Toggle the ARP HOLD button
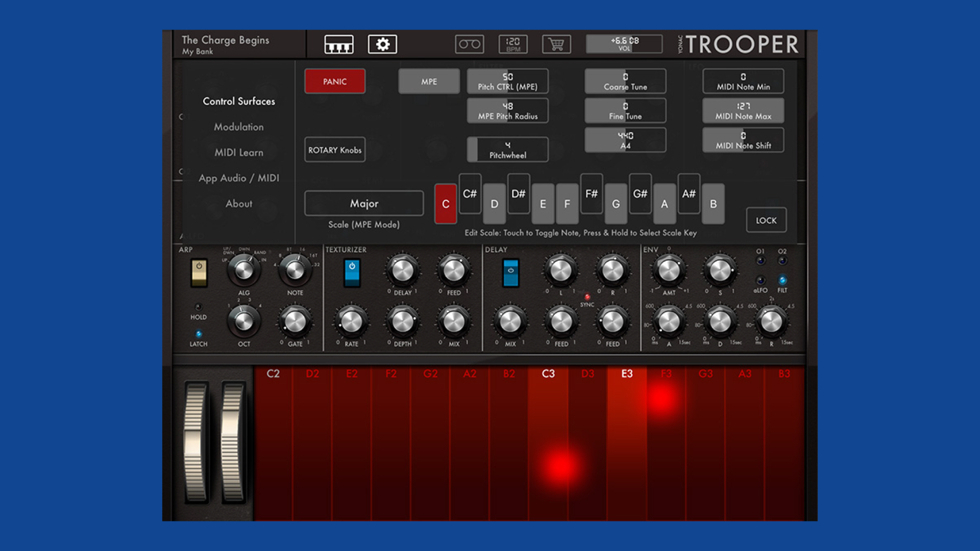Screen dimensions: 980x551 199,307
